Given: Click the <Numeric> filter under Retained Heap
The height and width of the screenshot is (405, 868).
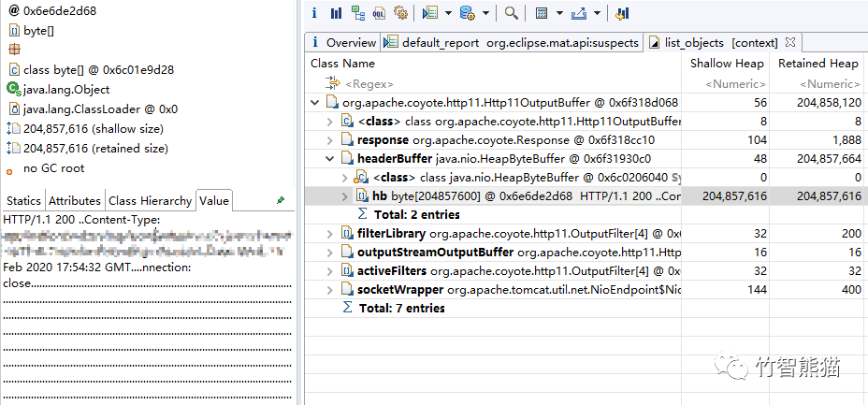Looking at the screenshot, I should pos(830,84).
